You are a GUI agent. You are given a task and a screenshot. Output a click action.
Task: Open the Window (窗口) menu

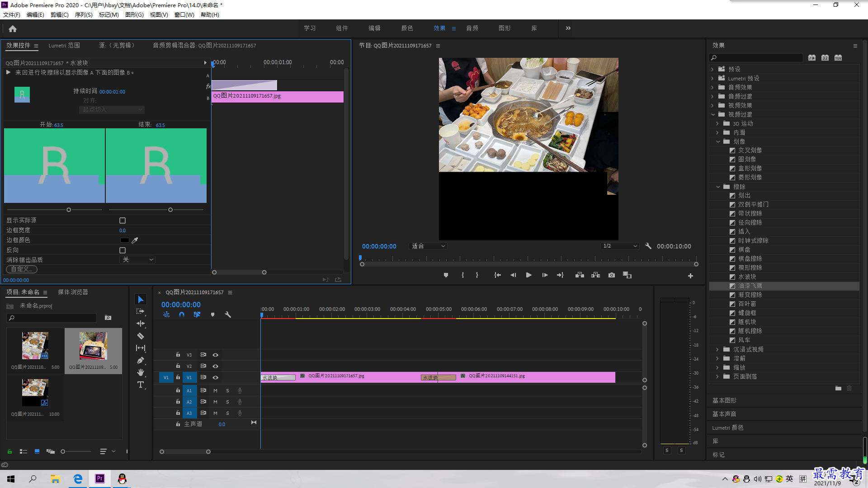(184, 15)
